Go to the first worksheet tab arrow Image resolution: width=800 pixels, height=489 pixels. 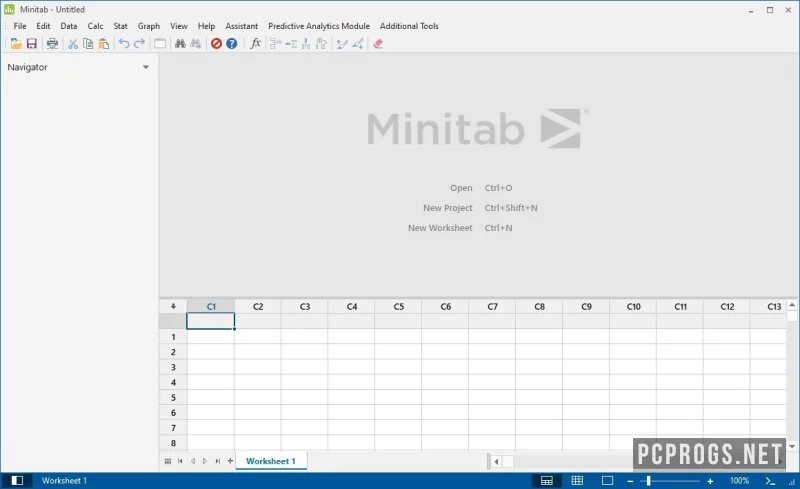pyautogui.click(x=180, y=461)
